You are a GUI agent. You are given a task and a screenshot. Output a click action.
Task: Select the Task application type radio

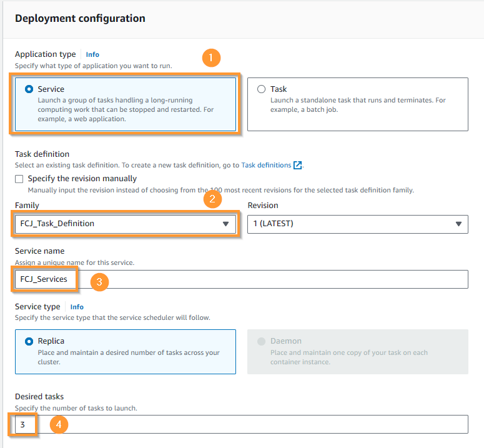pos(261,89)
